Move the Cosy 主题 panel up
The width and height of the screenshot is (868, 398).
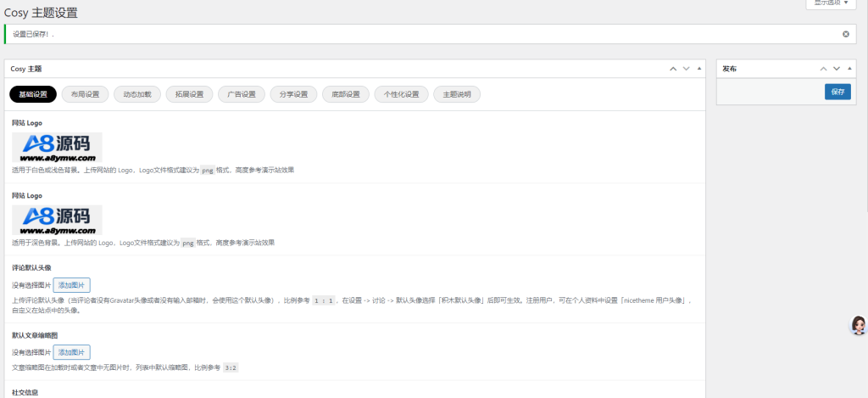673,69
